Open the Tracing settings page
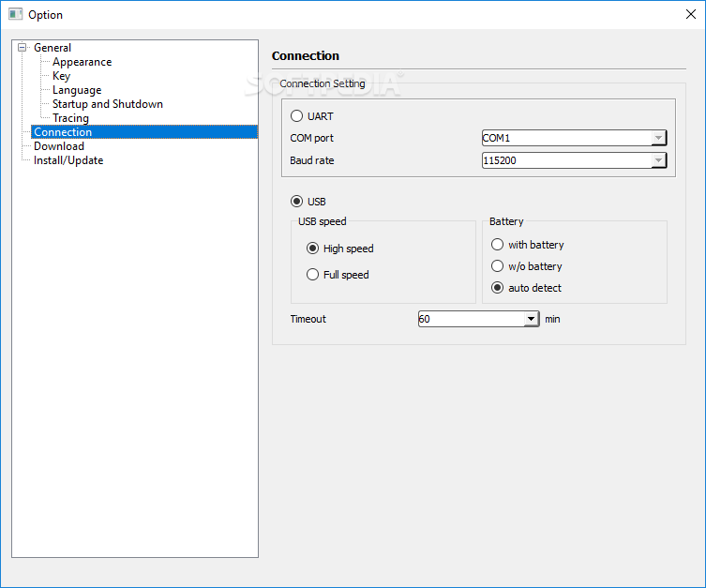706x588 pixels. coord(70,118)
